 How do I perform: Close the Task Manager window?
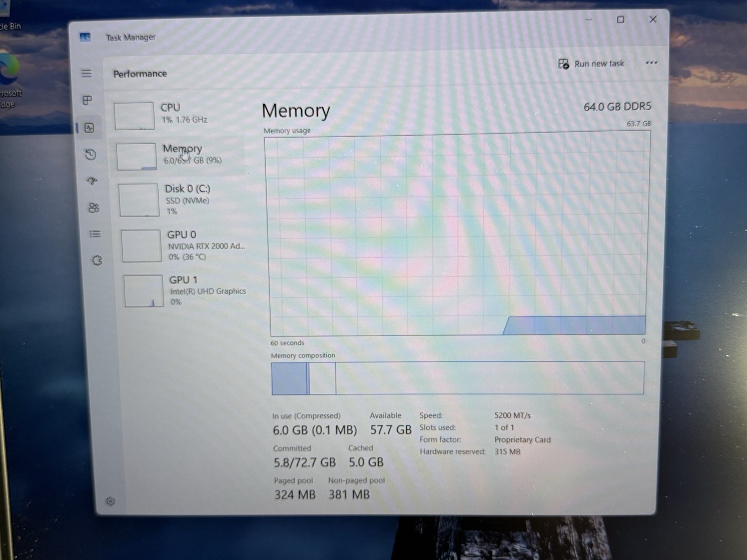coord(653,19)
